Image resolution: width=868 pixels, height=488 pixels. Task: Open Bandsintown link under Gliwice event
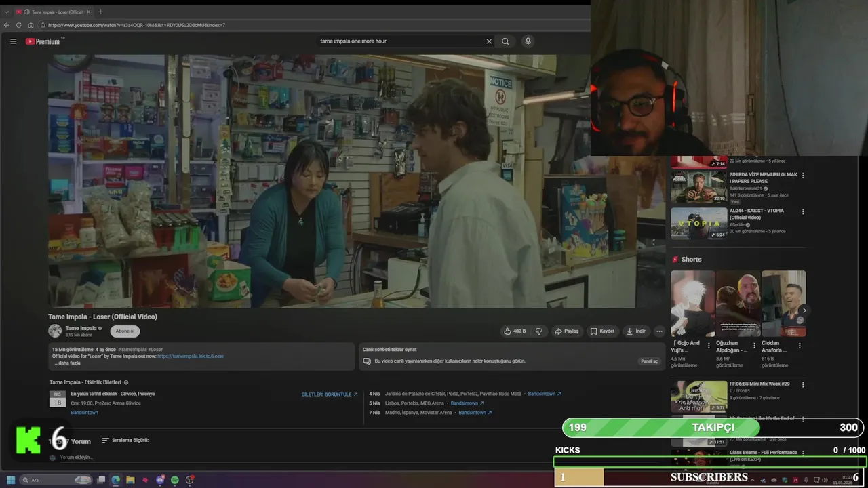click(x=84, y=413)
